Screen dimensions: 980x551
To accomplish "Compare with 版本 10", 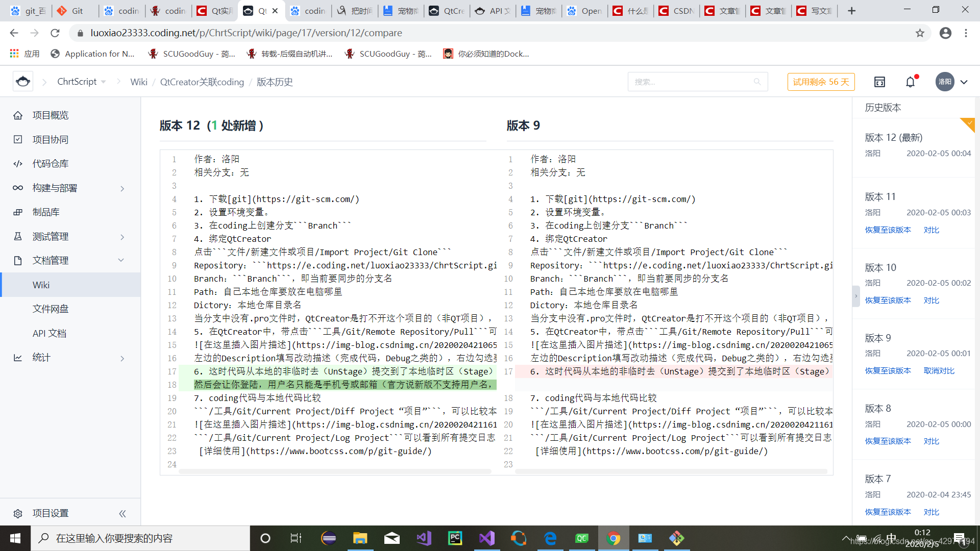I will click(x=931, y=300).
